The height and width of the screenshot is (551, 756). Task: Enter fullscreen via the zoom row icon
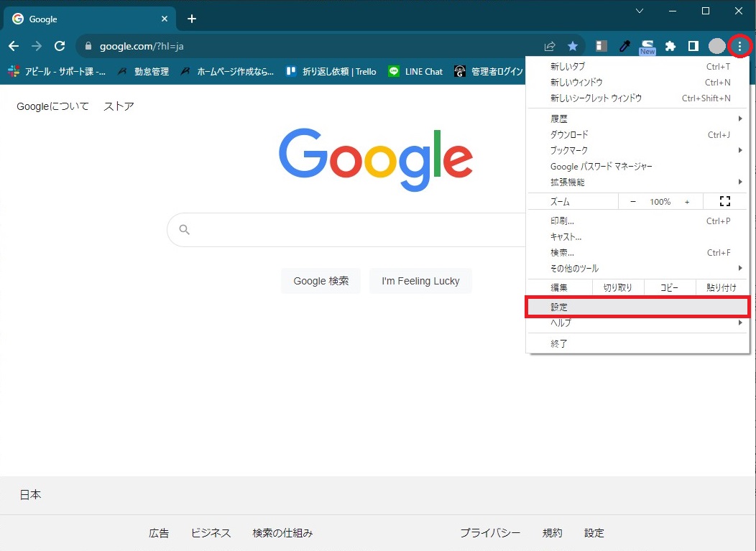tap(724, 201)
